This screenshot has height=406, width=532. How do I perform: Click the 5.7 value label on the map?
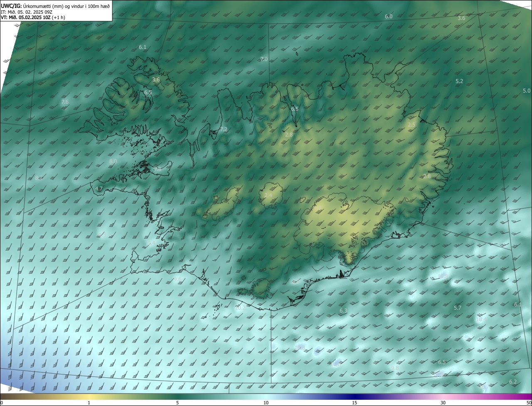[x=458, y=308]
